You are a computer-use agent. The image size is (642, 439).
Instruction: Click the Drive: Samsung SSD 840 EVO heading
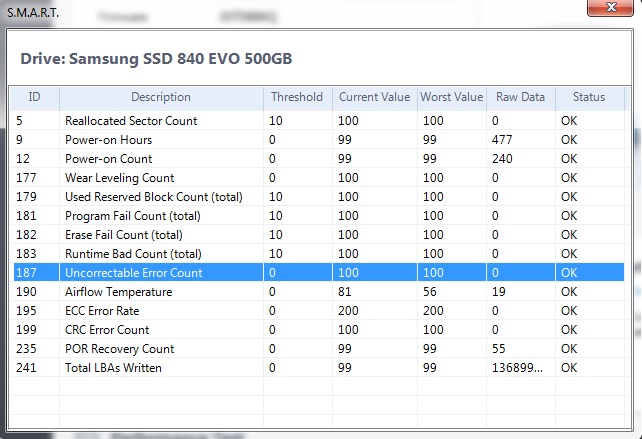click(156, 59)
